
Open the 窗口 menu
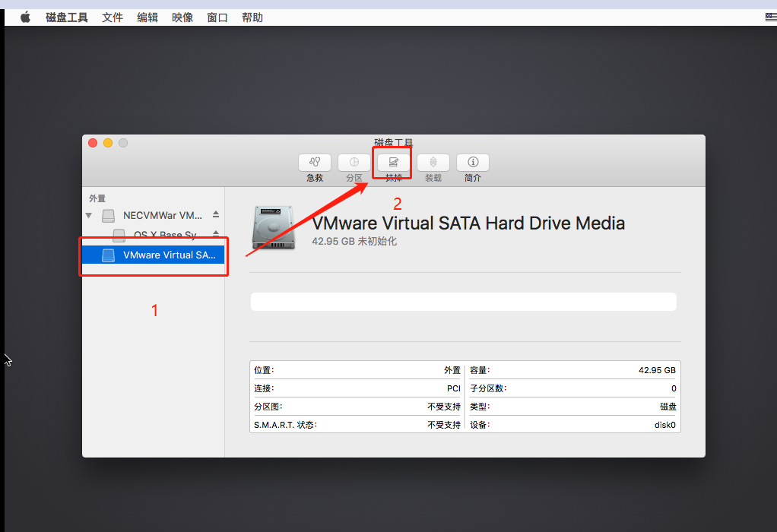[217, 17]
